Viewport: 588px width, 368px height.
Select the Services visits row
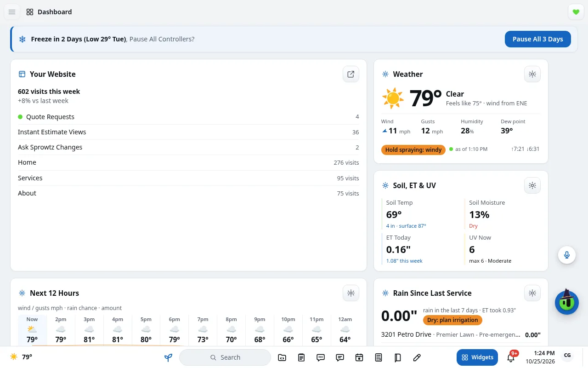pos(188,178)
